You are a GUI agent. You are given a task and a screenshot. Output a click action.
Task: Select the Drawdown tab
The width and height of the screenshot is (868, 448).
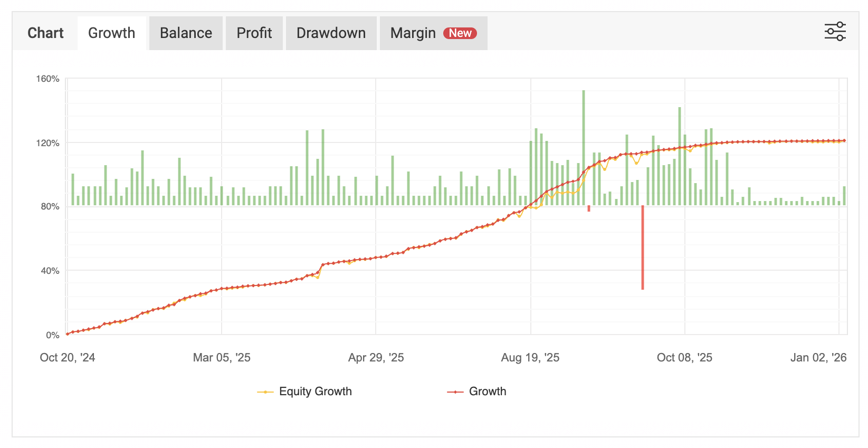331,33
